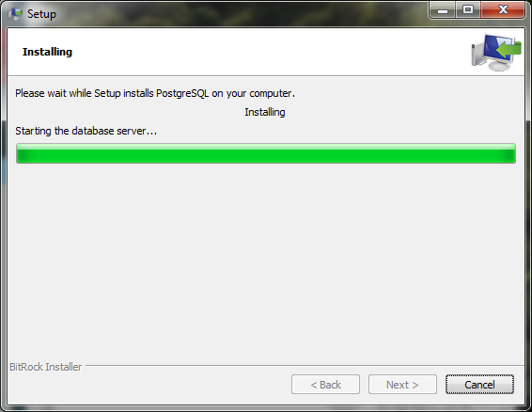
Task: Close the Setup window
Action: tap(503, 9)
